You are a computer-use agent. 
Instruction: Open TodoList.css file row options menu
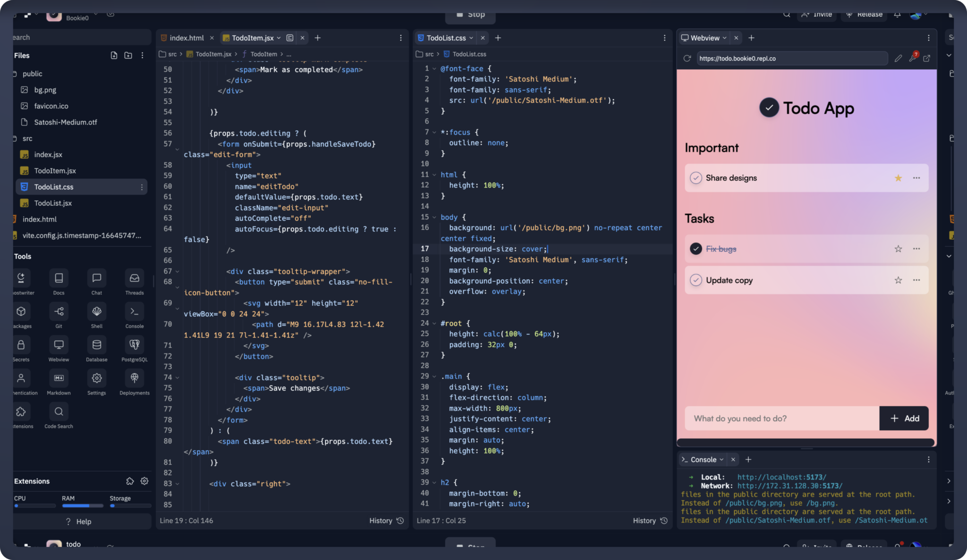click(142, 187)
